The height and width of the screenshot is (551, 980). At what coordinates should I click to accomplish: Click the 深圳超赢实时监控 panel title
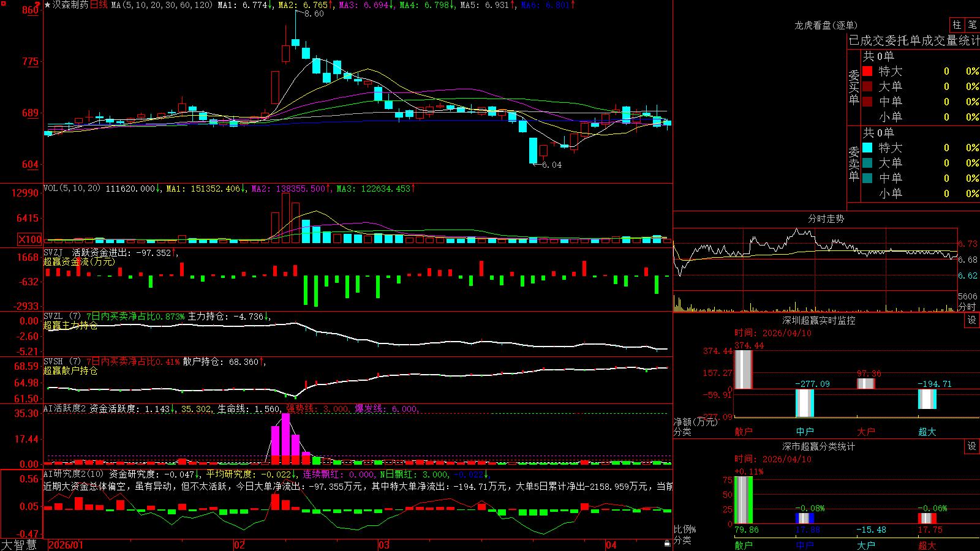(819, 320)
